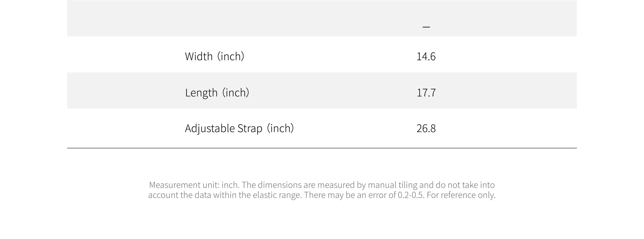Click the "Width (inch)" row label
This screenshot has width=644, height=239.
(x=215, y=56)
